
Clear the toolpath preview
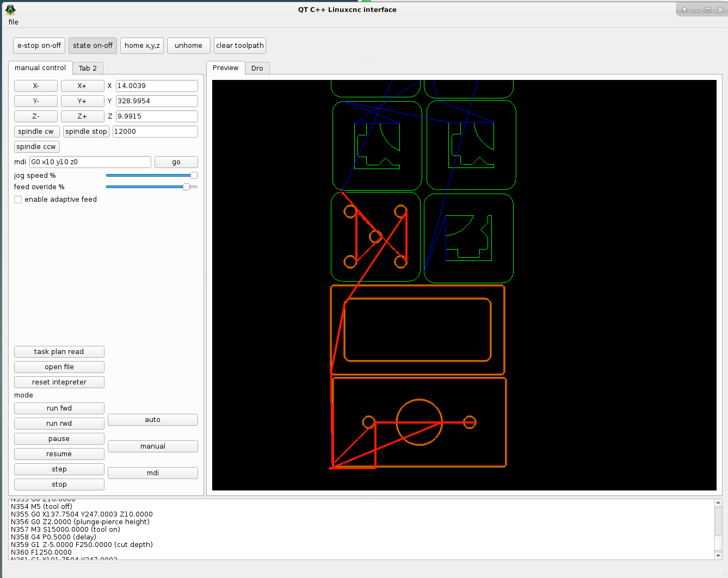point(239,46)
